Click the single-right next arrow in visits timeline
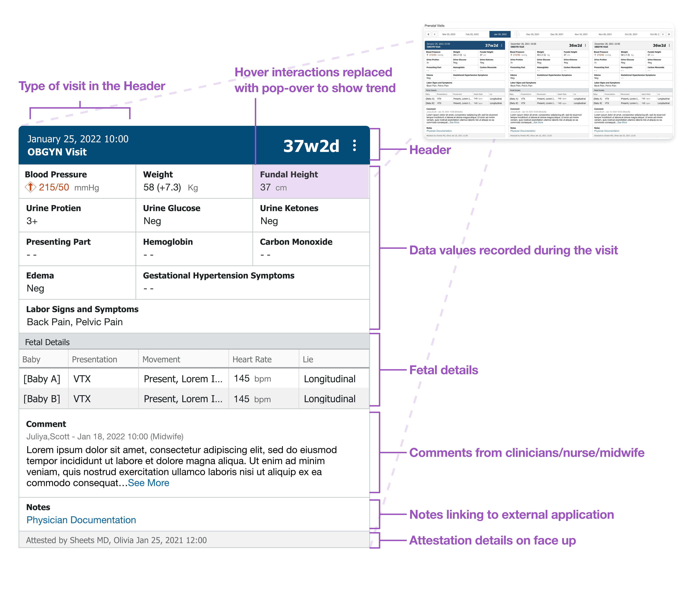The width and height of the screenshot is (694, 616). click(x=663, y=34)
